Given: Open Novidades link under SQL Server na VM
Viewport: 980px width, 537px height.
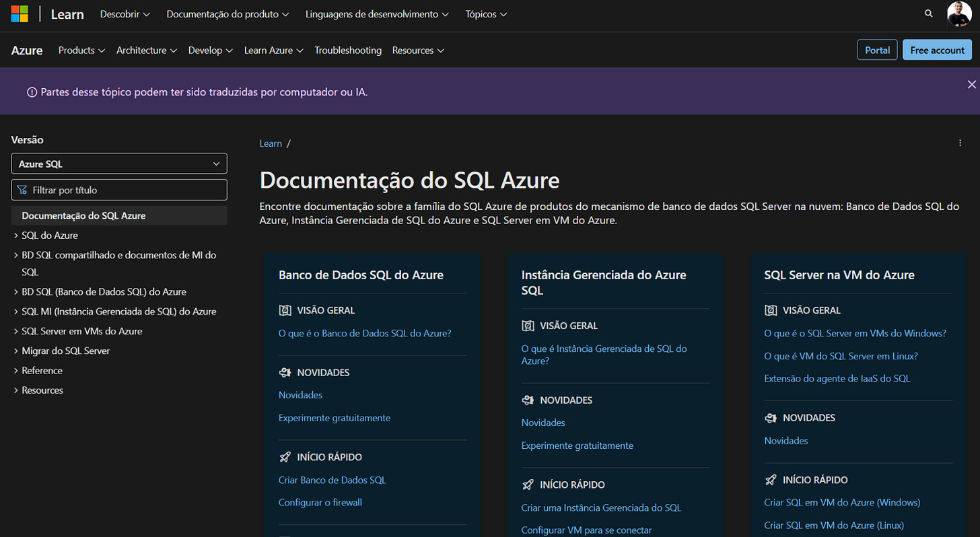Looking at the screenshot, I should pyautogui.click(x=786, y=441).
